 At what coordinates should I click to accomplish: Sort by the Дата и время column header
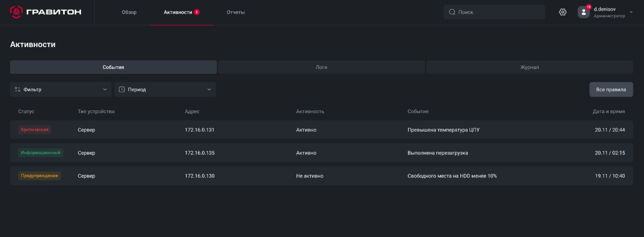coord(609,111)
